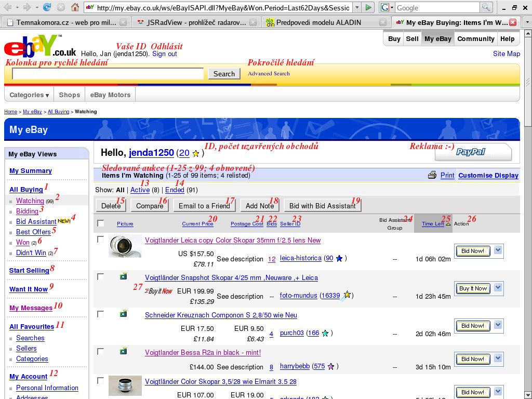Click the eBay.co.uk logo

pyautogui.click(x=40, y=46)
